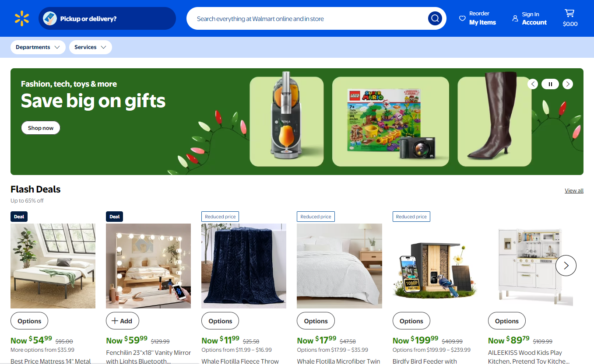This screenshot has width=594, height=364.
Task: Click the Sign In Account person icon
Action: [x=515, y=18]
